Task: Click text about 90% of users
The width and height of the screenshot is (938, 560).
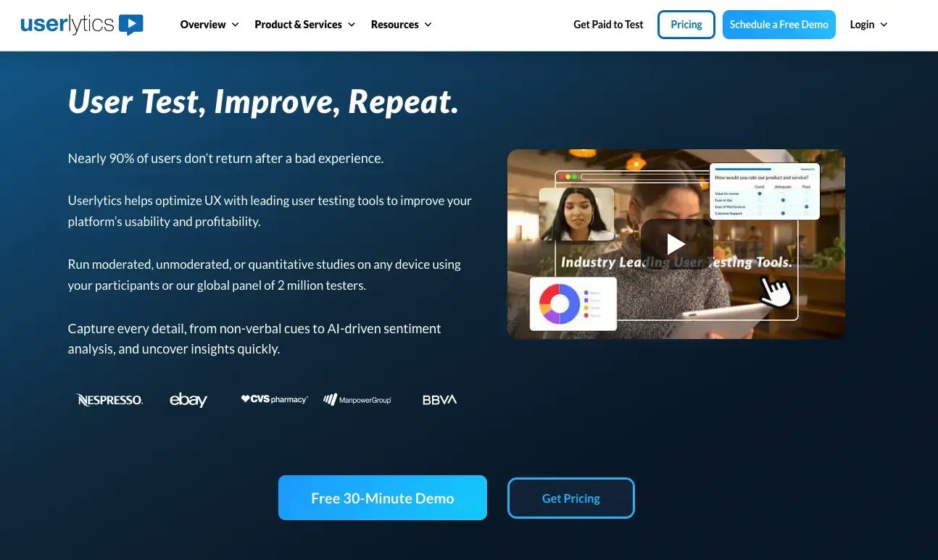Action: (x=225, y=158)
